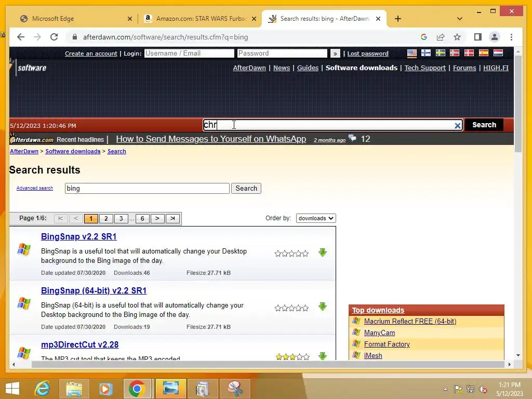Download BingSnap v2.2 SR1 green arrow
The width and height of the screenshot is (532, 399).
click(x=323, y=252)
